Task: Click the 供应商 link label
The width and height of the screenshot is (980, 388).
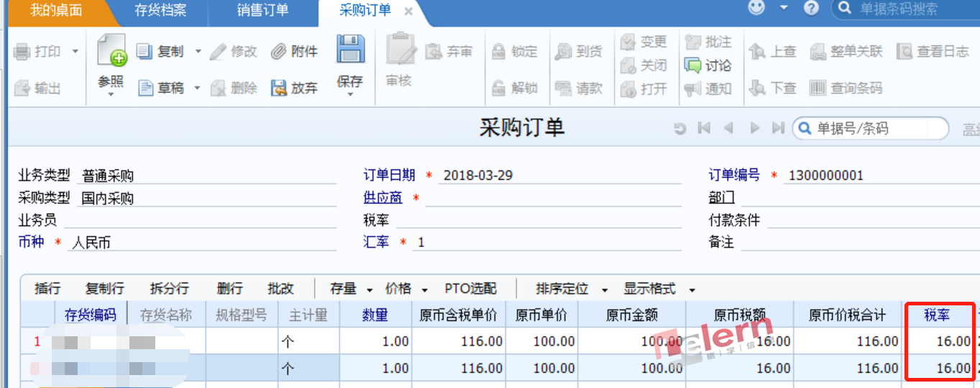Action: click(x=383, y=198)
